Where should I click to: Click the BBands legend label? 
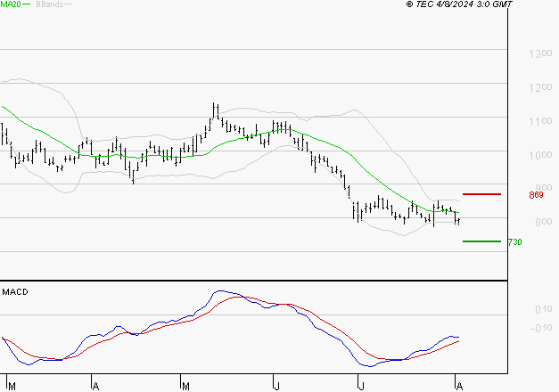click(50, 4)
